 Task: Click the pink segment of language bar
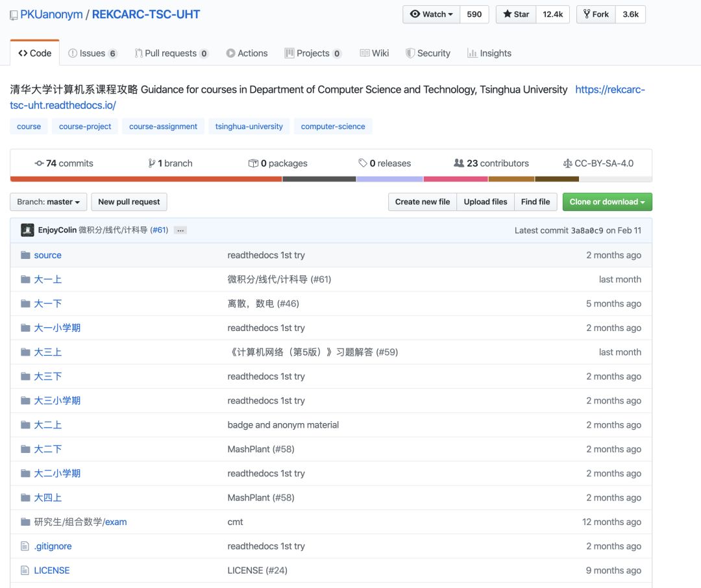pyautogui.click(x=456, y=179)
